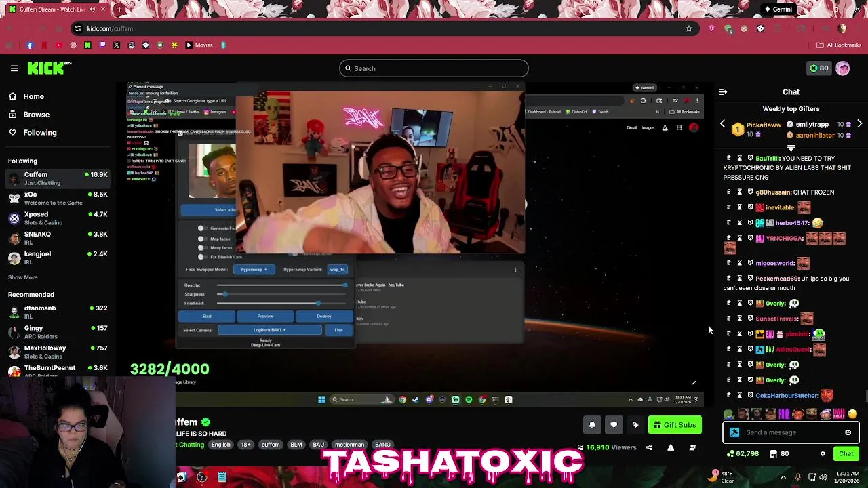Image resolution: width=868 pixels, height=488 pixels.
Task: Click the Gift Subs button
Action: (674, 425)
